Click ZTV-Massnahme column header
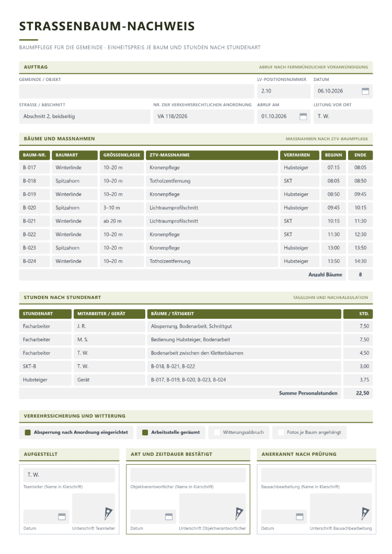The height and width of the screenshot is (554, 392). [x=212, y=155]
